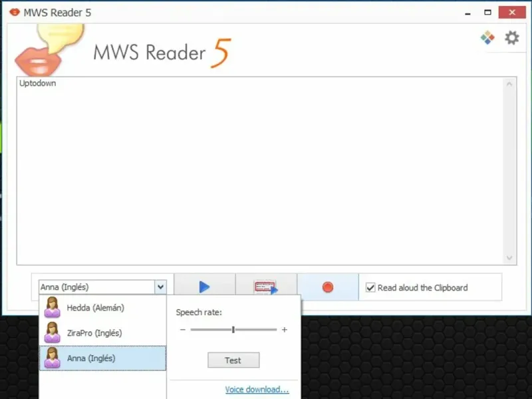
Task: Click the read-text-with-highlighting icon
Action: 266,287
